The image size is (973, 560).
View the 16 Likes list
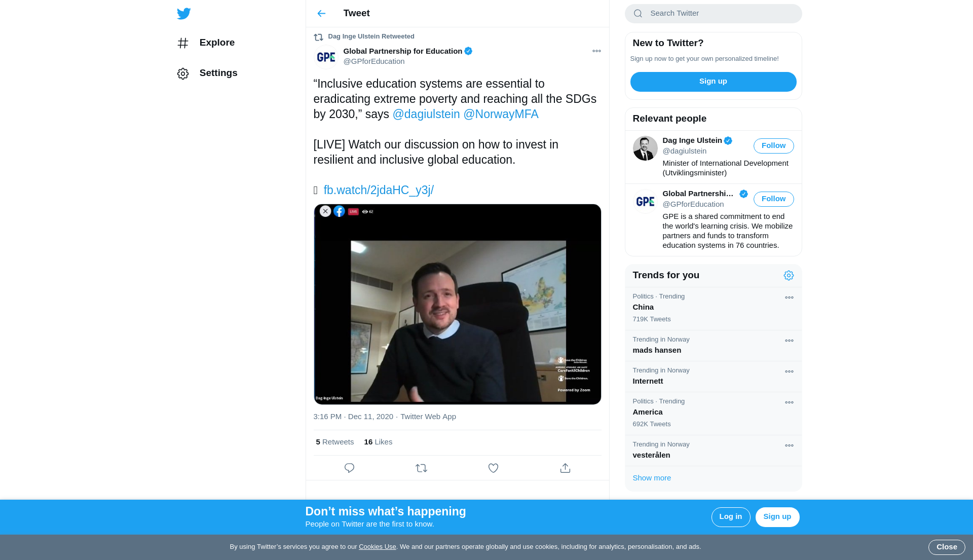[x=378, y=442]
